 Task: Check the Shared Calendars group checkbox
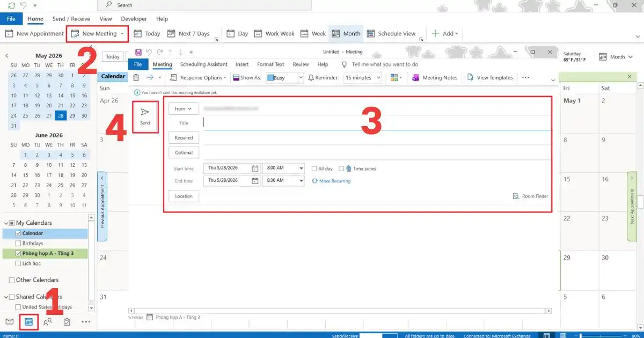[x=12, y=297]
